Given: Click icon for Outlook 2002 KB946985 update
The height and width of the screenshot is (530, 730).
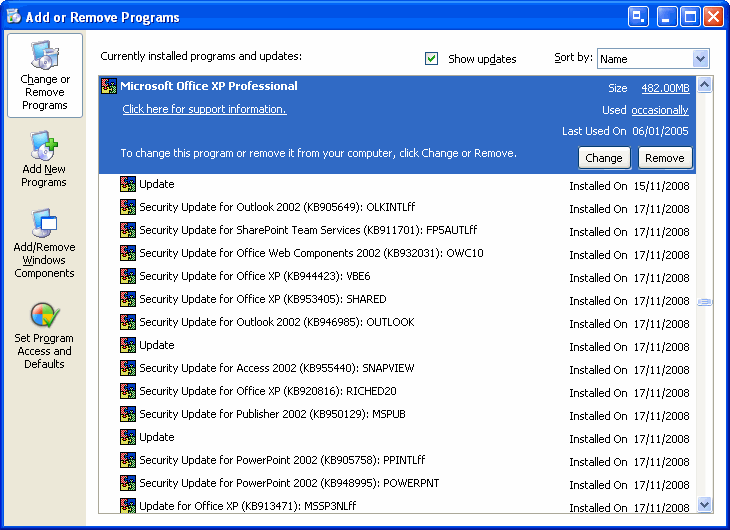Looking at the screenshot, I should point(128,322).
